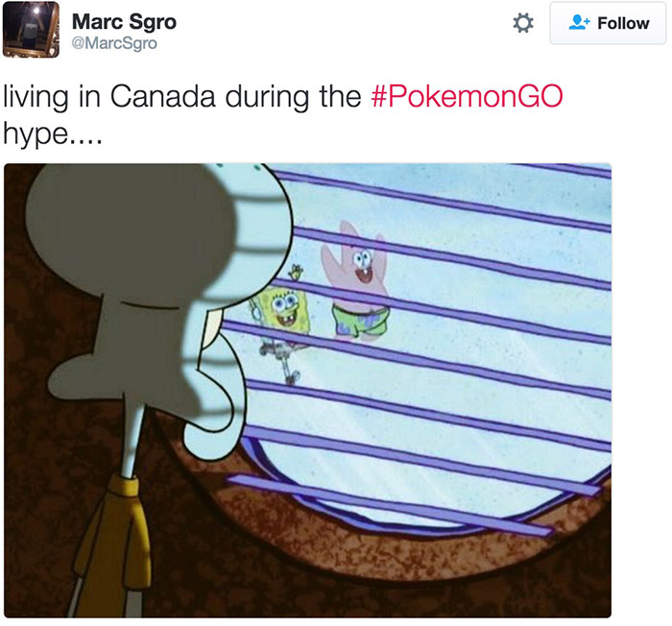Screen dimensions: 672x626
Task: Click the word 'Canada' in the tweet
Action: pos(162,96)
